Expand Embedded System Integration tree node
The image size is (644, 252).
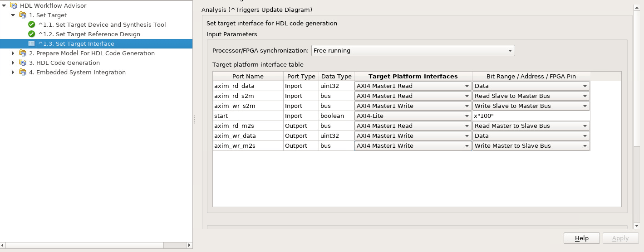tap(13, 73)
